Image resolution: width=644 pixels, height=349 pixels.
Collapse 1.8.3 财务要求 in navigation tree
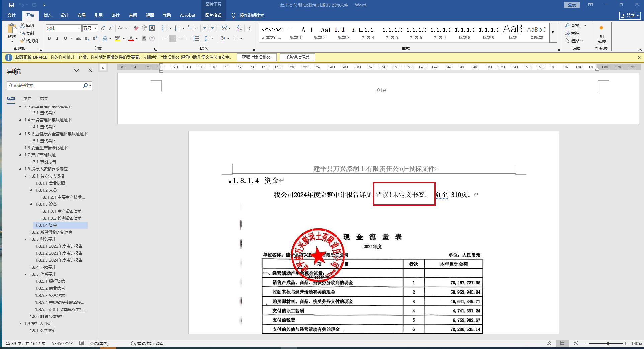tap(26, 239)
